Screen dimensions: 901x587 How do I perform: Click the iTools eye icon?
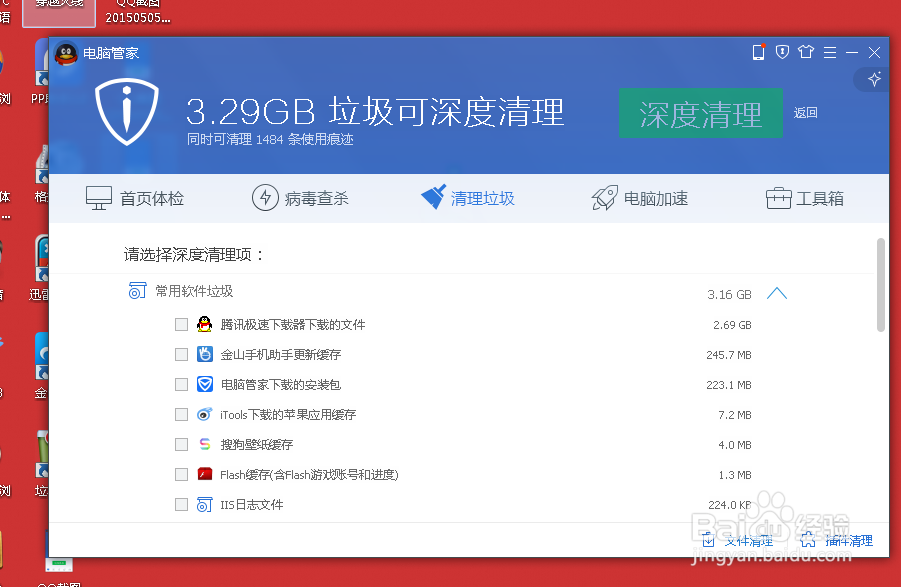[x=205, y=414]
